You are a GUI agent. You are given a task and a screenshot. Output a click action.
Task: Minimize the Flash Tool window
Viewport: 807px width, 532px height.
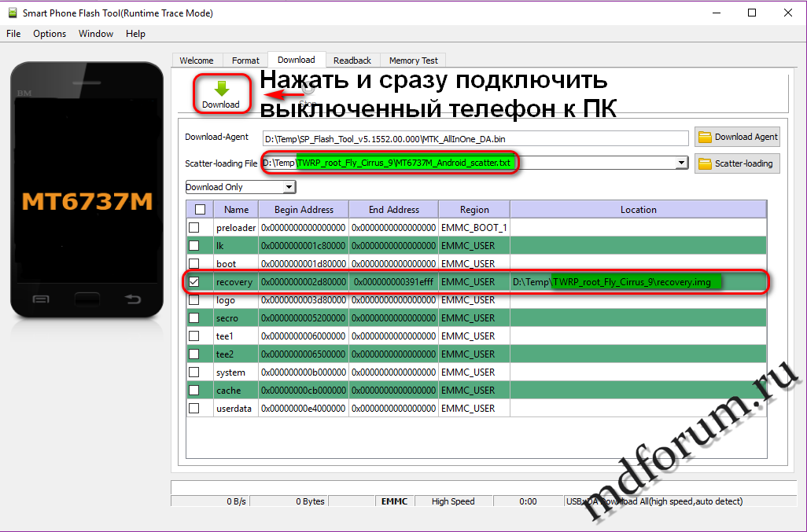tap(717, 13)
